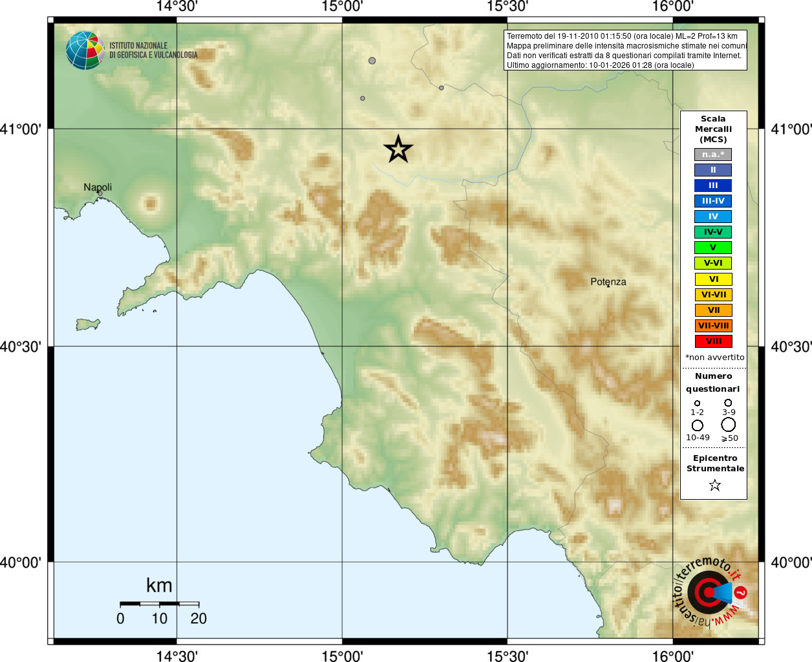Select the intensity VI yellow swatch
Image resolution: width=812 pixels, height=662 pixels.
(713, 279)
